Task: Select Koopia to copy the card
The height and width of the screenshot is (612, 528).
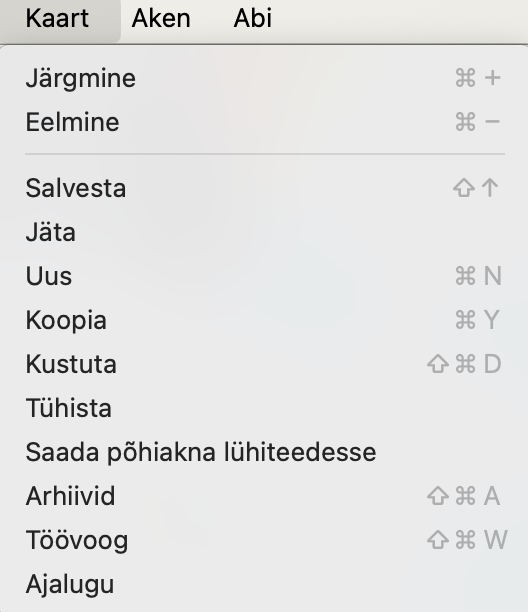Action: click(264, 320)
